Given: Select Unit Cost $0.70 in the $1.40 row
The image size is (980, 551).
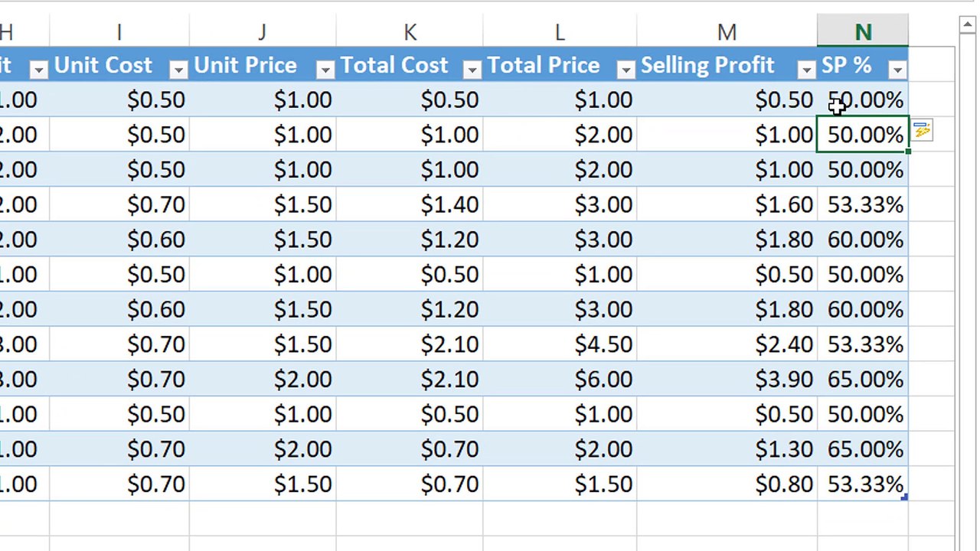Looking at the screenshot, I should coord(119,204).
